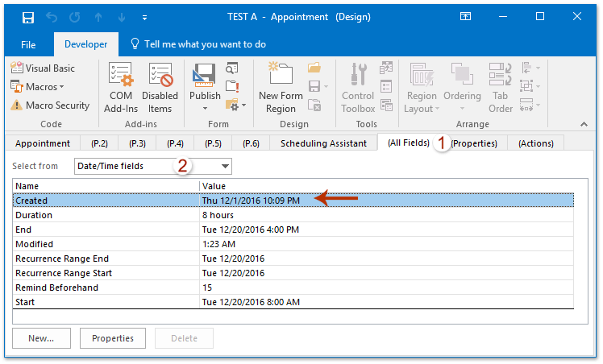Open the Visual Basic editor
Image resolution: width=603 pixels, height=364 pixels.
43,68
